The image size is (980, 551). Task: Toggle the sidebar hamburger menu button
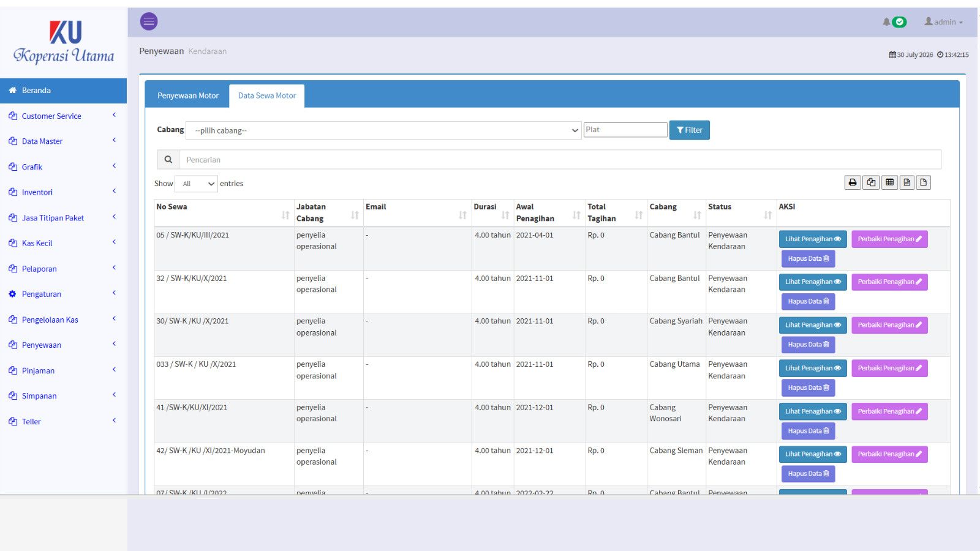click(149, 21)
